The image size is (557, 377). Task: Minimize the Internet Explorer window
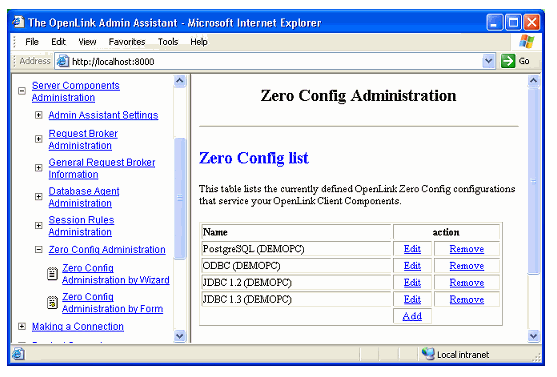494,23
